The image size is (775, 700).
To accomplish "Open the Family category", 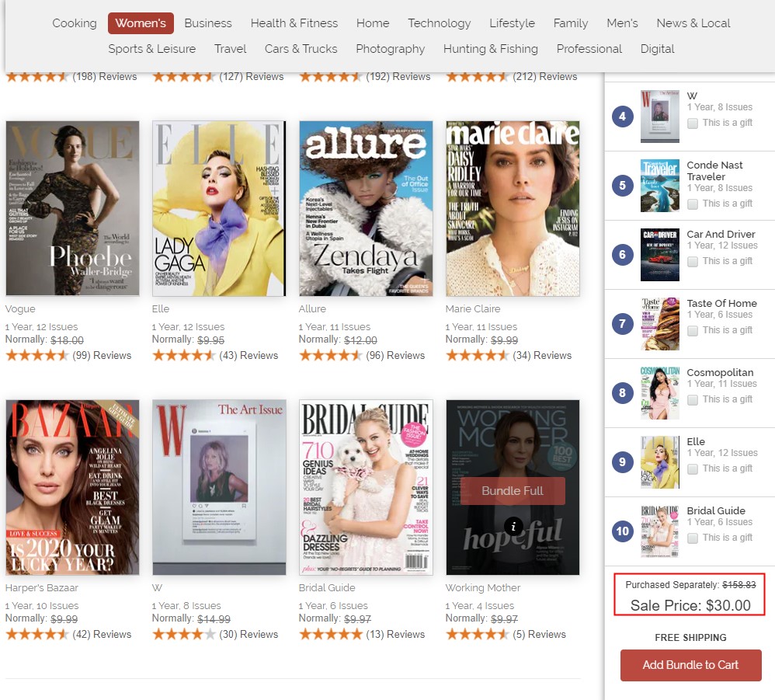I will 570,23.
